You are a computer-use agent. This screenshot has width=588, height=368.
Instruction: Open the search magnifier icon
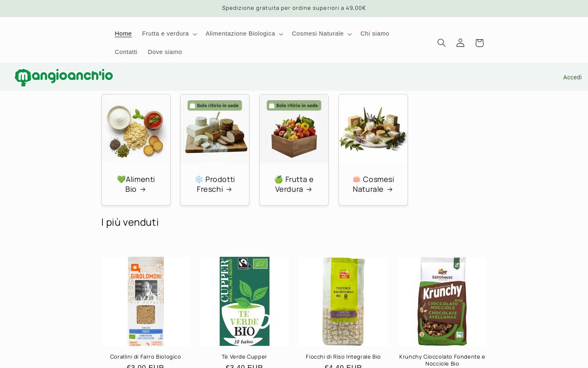(441, 43)
